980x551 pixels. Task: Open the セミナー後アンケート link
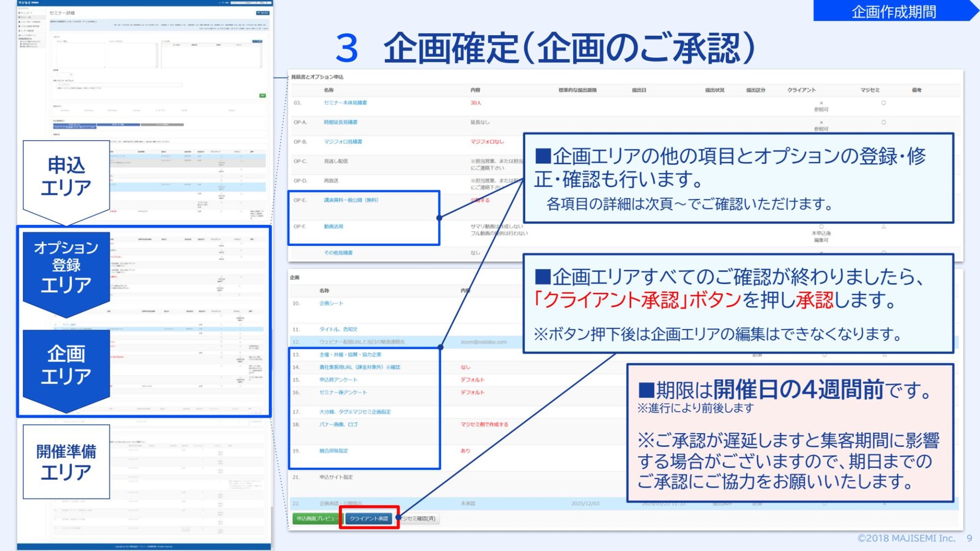pos(342,392)
